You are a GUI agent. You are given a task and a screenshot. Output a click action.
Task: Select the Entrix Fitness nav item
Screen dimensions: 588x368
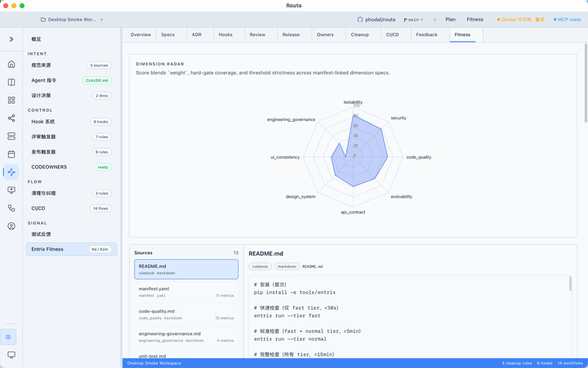pyautogui.click(x=71, y=249)
